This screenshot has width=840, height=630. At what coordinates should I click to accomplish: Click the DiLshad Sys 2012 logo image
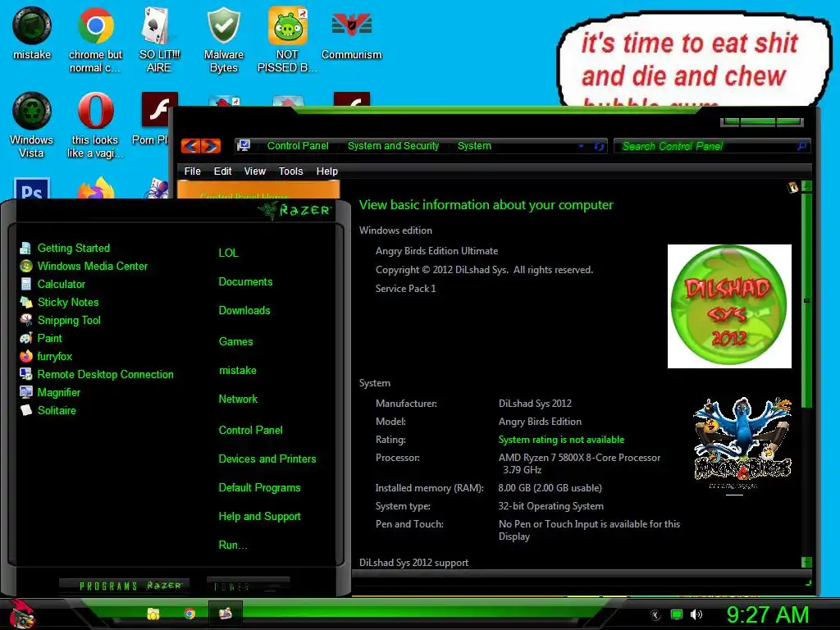tap(729, 307)
